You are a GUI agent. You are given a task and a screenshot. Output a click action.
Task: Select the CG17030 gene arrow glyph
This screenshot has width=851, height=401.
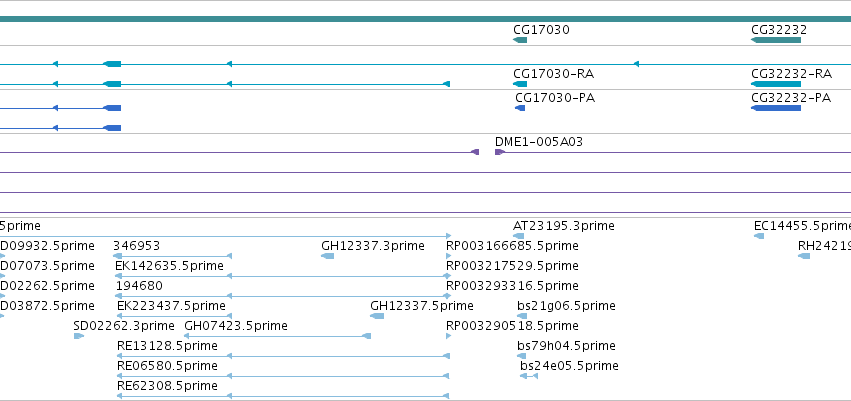point(520,40)
